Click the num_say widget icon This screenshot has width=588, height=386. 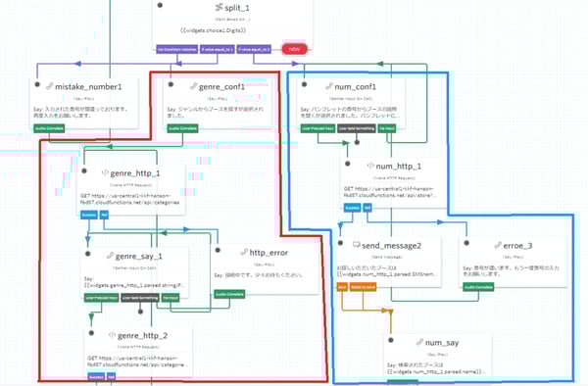[419, 342]
